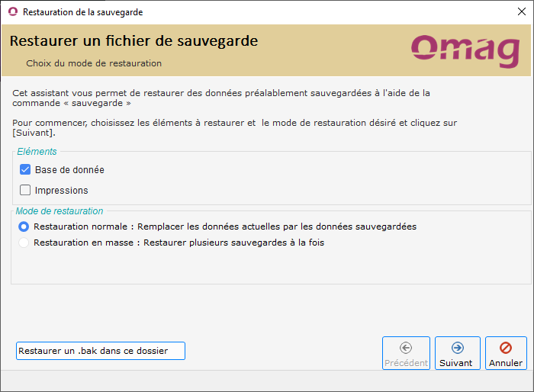
Task: Choose the Restauration en masse option
Action: [x=24, y=243]
